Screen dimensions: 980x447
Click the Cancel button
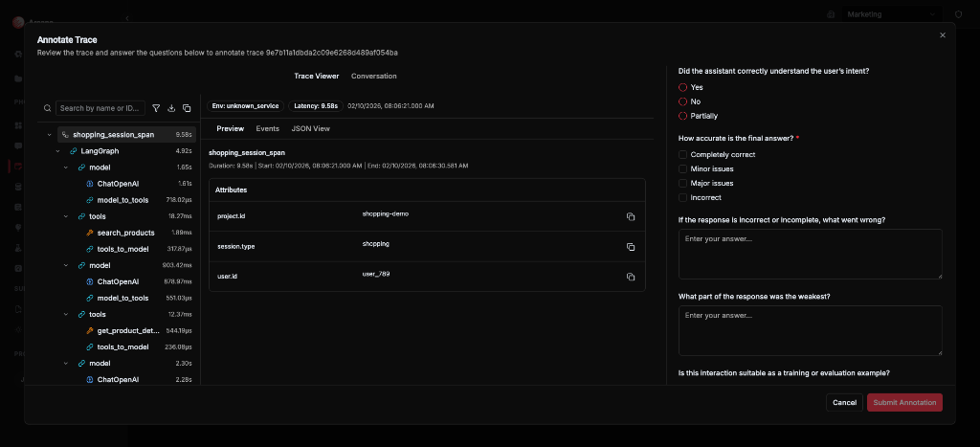click(x=844, y=402)
